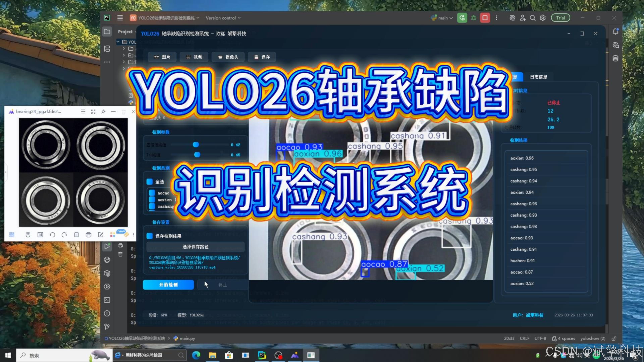This screenshot has width=644, height=362.
Task: Adjust the IoU threshold slider at 0.45
Action: (197, 155)
